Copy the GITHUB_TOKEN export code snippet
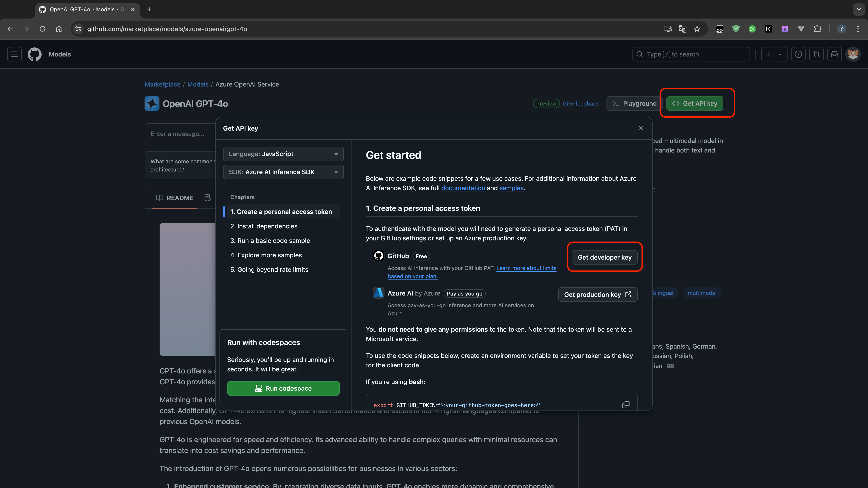This screenshot has width=868, height=488. coord(625,404)
